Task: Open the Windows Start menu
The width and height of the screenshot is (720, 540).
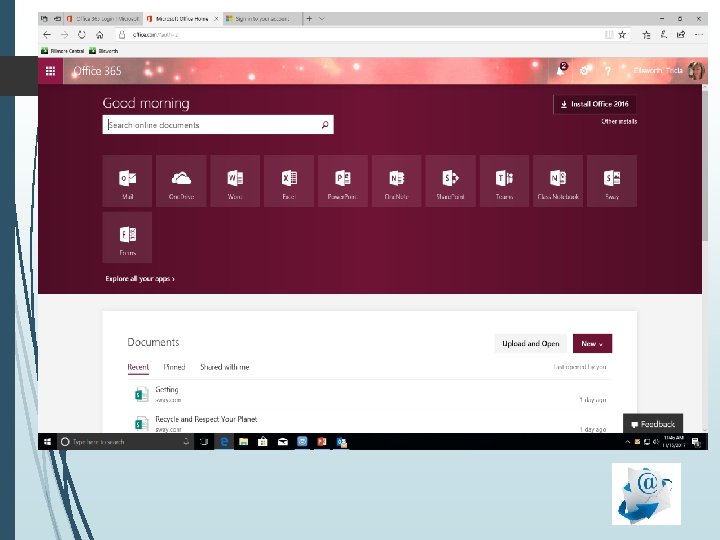Action: pyautogui.click(x=47, y=442)
